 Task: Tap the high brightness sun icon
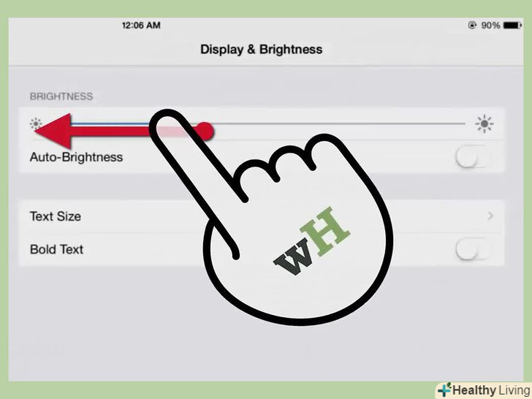click(484, 123)
